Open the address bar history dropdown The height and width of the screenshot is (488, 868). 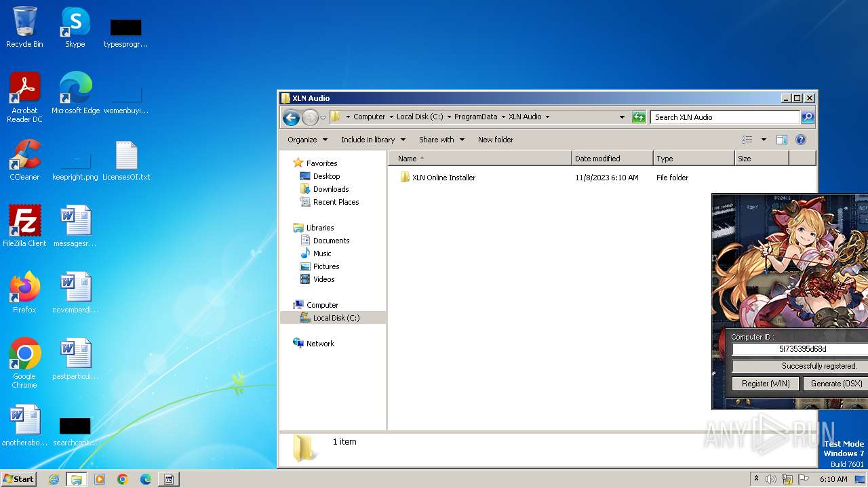click(622, 117)
